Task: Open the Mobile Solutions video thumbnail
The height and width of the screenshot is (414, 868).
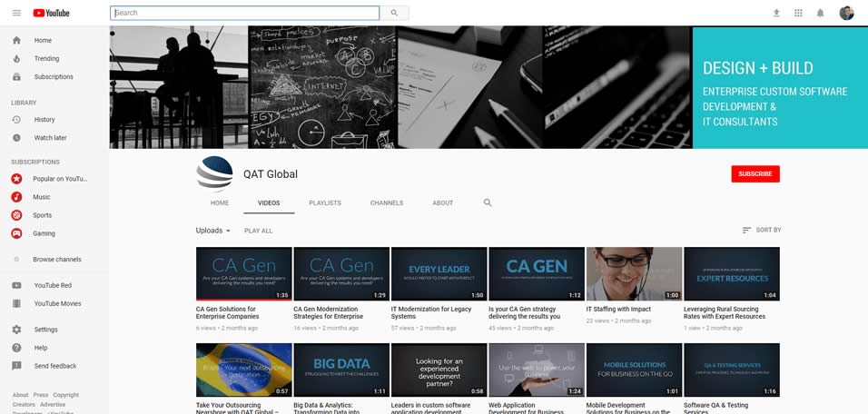Action: click(634, 370)
